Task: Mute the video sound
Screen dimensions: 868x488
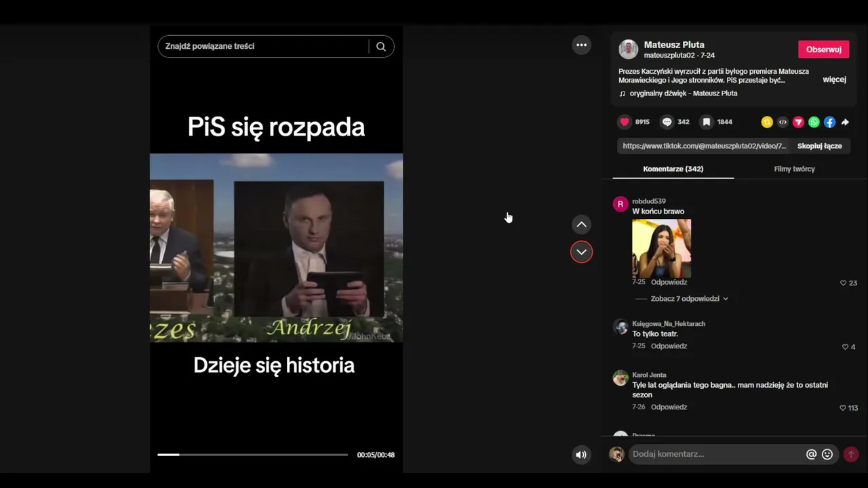Action: point(581,455)
